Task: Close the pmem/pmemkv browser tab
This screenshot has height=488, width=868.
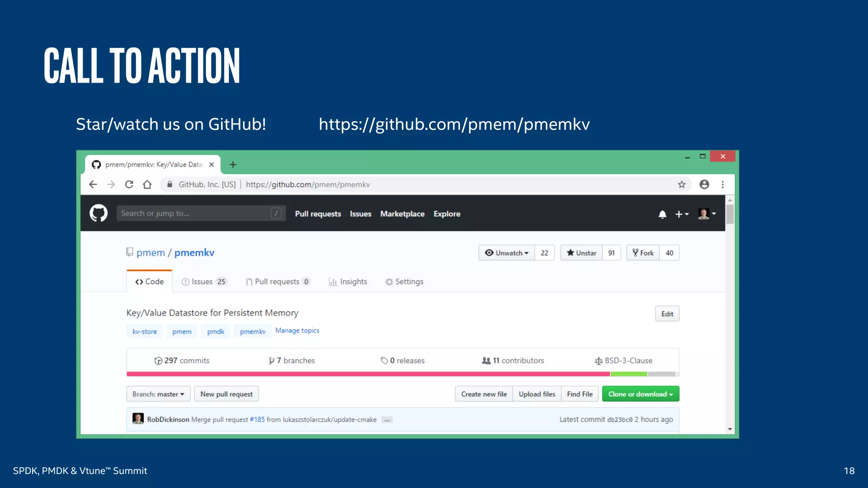Action: coord(211,164)
